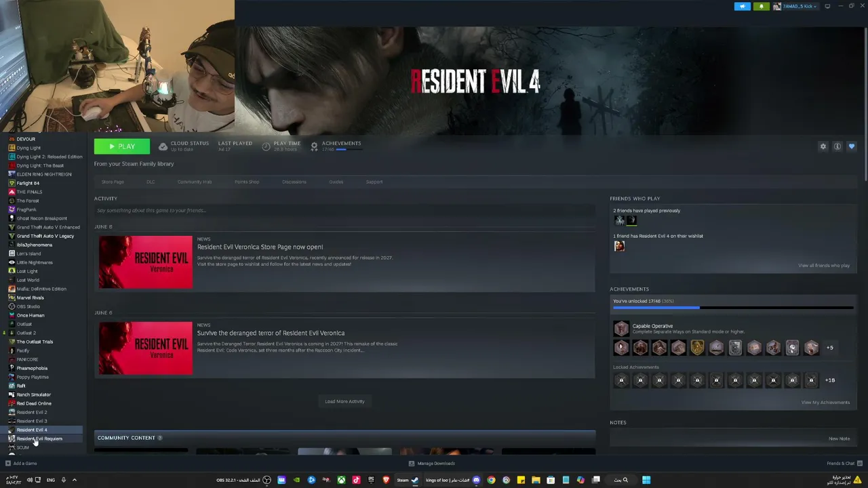Open the DLC tab
This screenshot has width=868, height=488.
pyautogui.click(x=151, y=182)
